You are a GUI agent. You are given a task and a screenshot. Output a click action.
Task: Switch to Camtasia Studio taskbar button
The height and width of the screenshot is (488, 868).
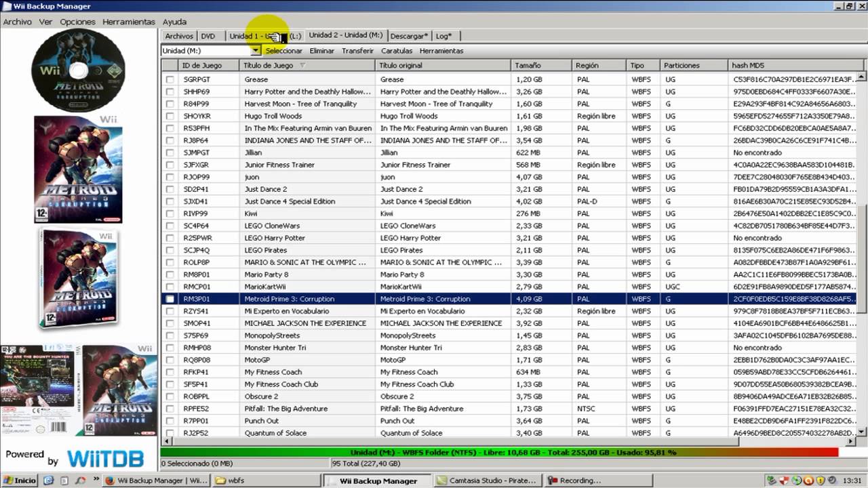tap(486, 481)
